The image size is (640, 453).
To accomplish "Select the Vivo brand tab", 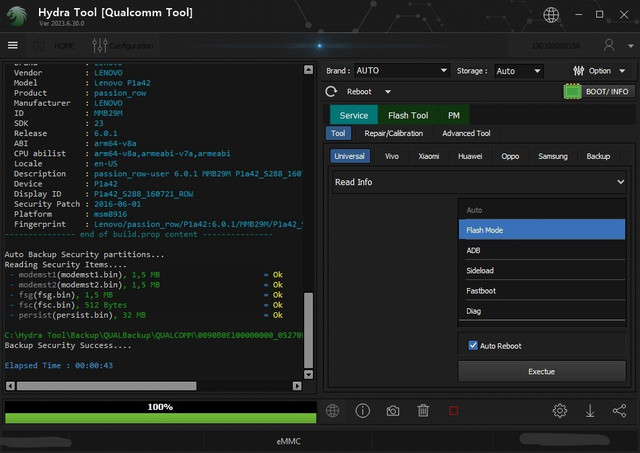I will click(x=391, y=156).
